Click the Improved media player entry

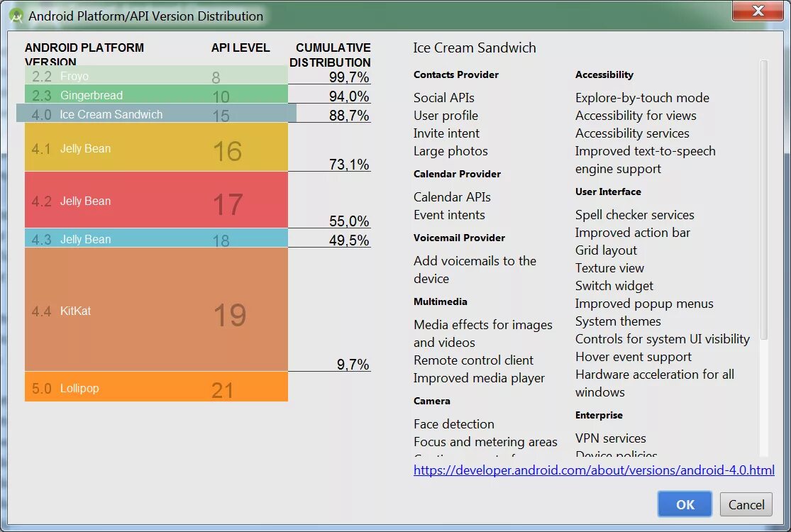tap(480, 377)
